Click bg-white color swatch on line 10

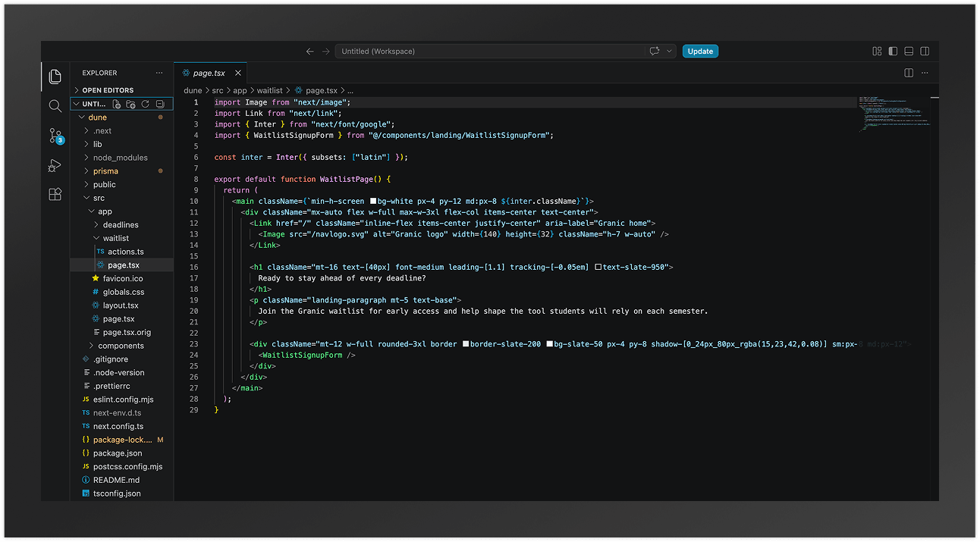(372, 201)
